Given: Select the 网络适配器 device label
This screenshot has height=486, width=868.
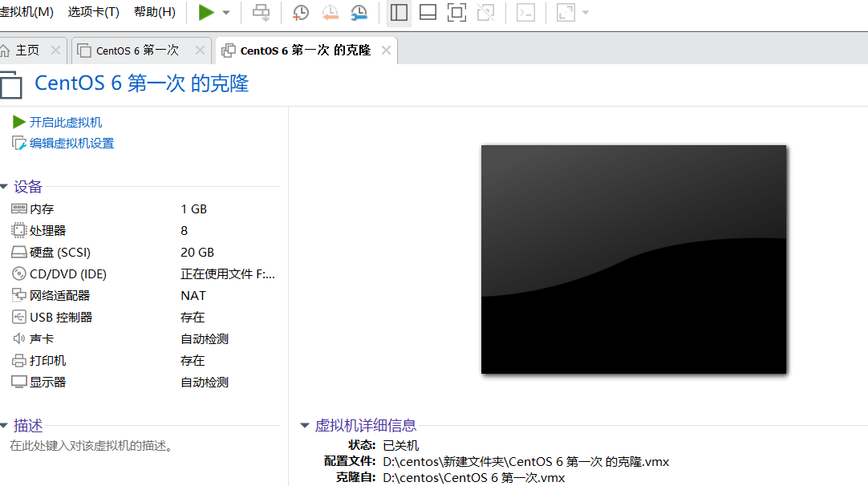Looking at the screenshot, I should [x=60, y=296].
